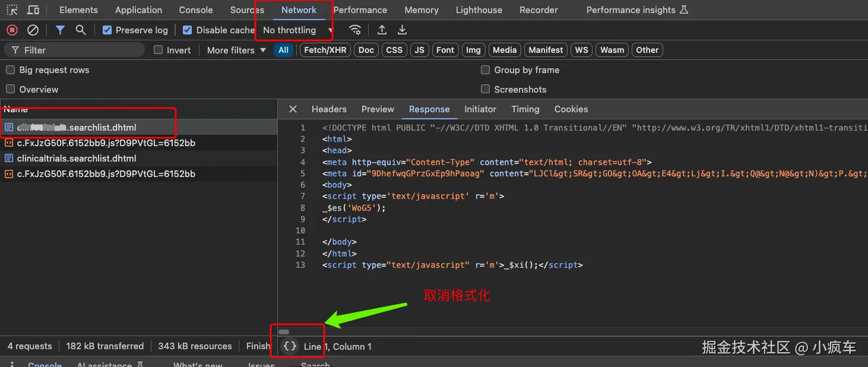This screenshot has height=367, width=868.
Task: Filter requests by CSS
Action: (394, 50)
